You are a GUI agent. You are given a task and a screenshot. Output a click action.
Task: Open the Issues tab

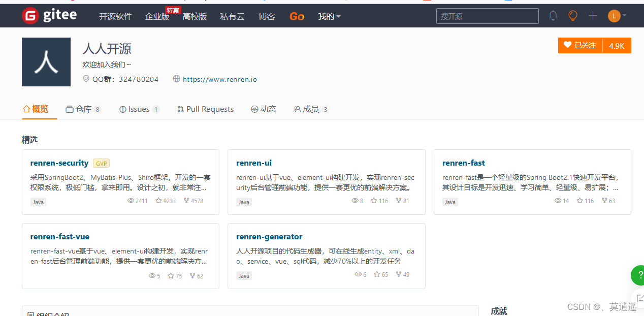pos(139,109)
